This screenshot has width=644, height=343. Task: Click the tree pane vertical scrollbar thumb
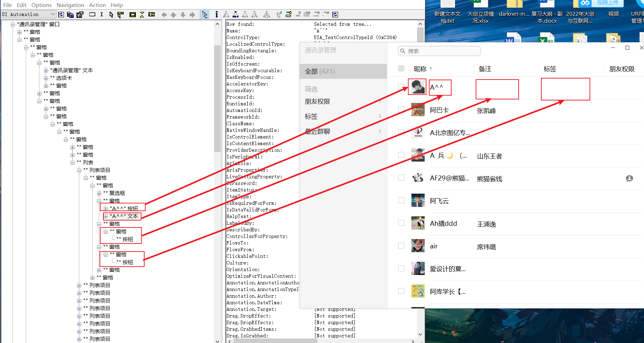(x=217, y=99)
